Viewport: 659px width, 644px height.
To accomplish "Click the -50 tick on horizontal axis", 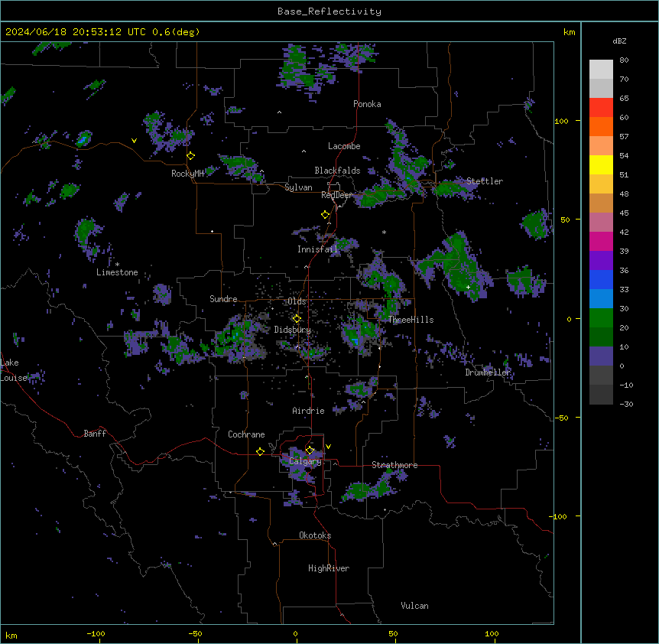I will (x=195, y=633).
